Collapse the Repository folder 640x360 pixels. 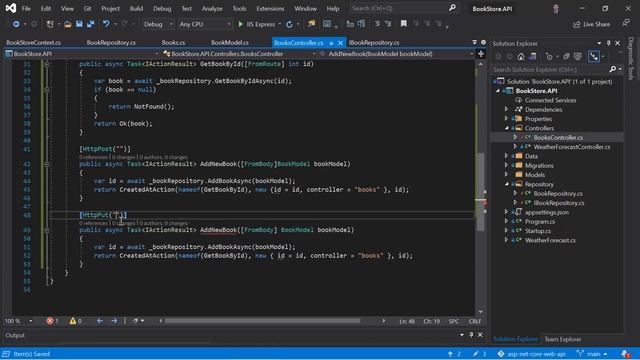tap(507, 184)
